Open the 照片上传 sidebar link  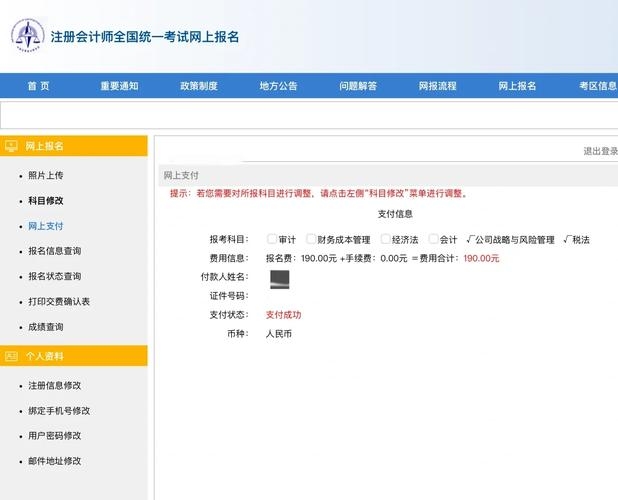coord(46,175)
